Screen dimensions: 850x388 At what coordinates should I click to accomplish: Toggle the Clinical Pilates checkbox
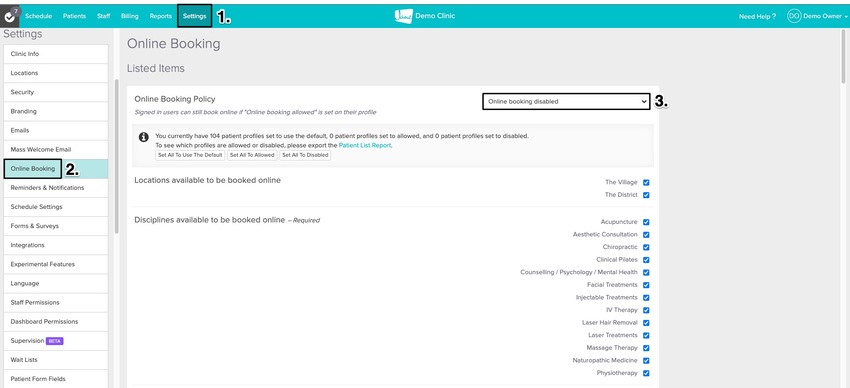tap(646, 260)
